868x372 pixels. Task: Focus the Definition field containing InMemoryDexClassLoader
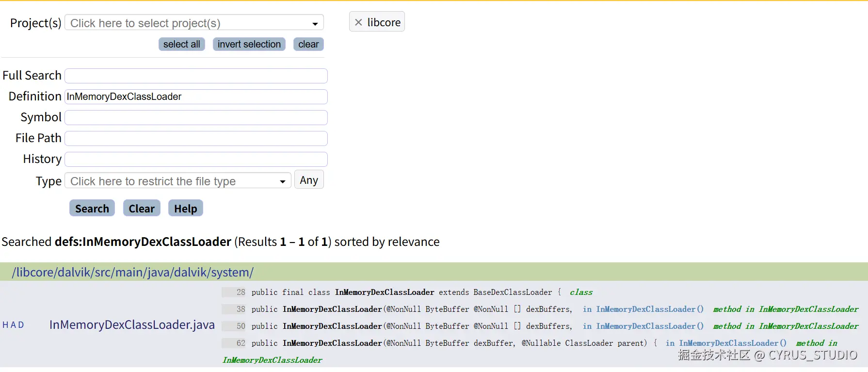pos(196,97)
